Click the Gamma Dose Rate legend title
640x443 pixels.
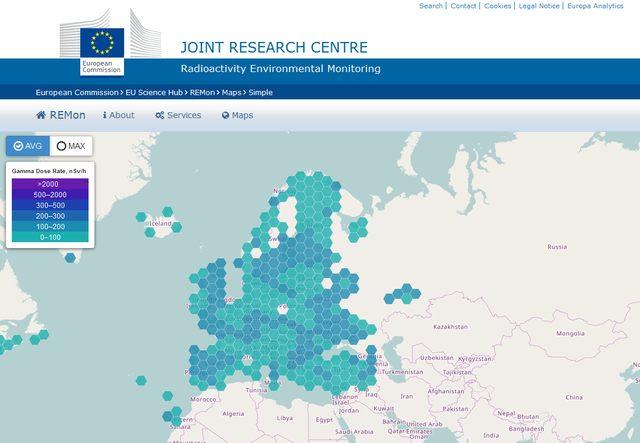49,171
